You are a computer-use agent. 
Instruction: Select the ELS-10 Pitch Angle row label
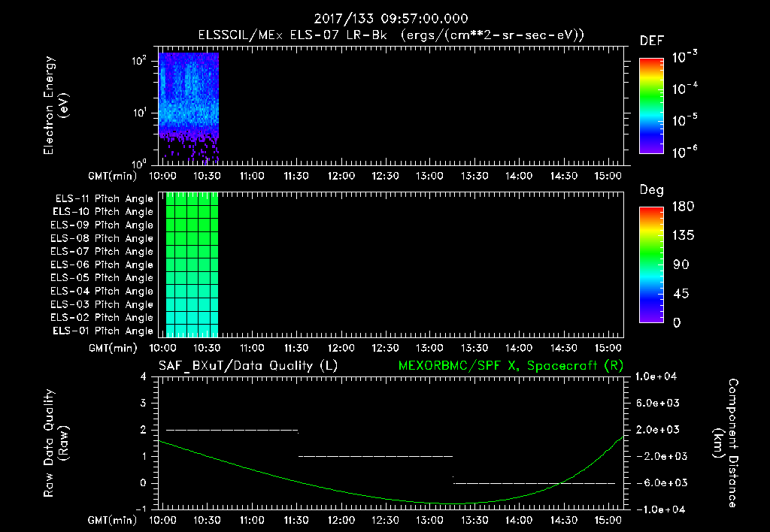point(103,212)
